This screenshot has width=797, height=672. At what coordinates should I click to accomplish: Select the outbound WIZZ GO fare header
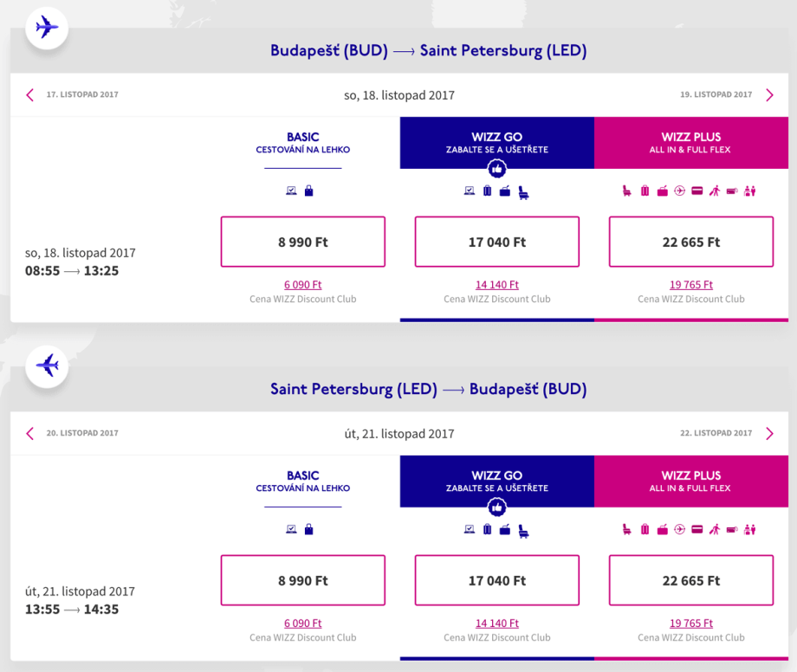(x=497, y=142)
